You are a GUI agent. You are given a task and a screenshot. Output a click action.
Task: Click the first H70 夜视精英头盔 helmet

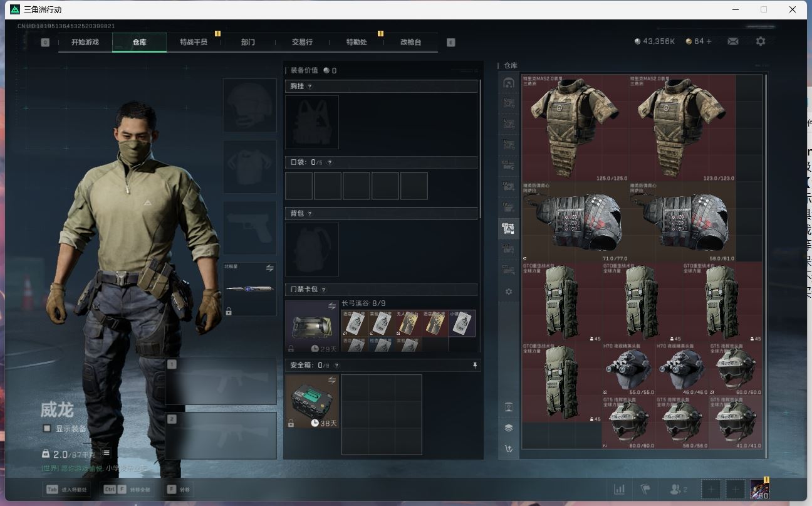[x=628, y=369]
